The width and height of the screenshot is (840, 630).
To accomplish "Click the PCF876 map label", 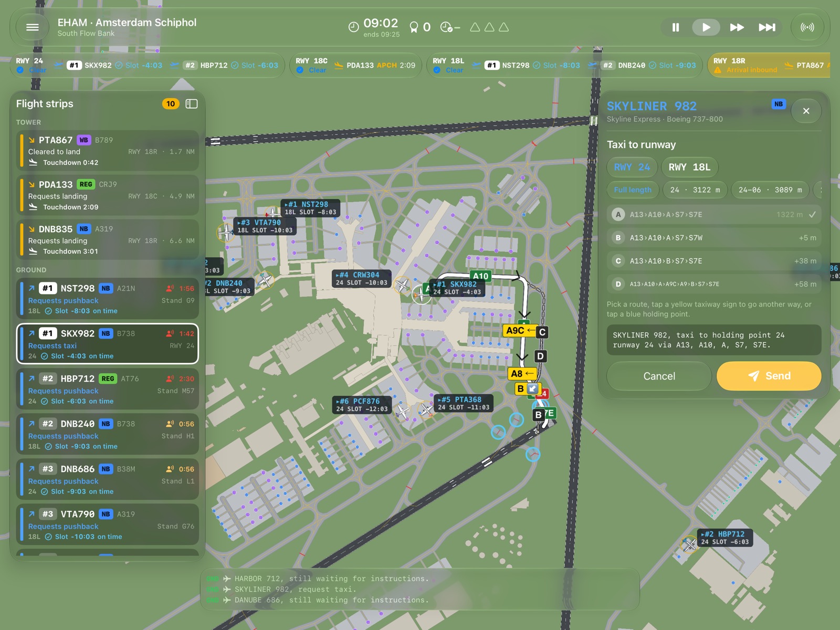I will (x=362, y=405).
